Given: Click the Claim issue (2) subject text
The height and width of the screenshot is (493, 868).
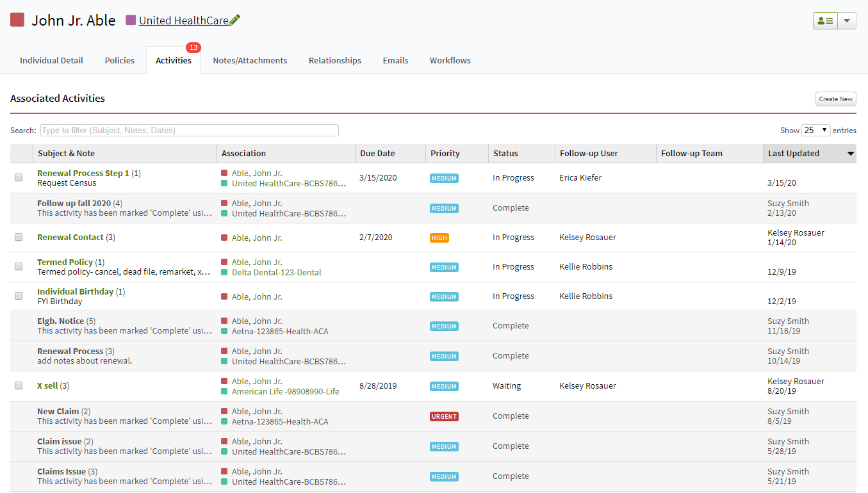Looking at the screenshot, I should 65,441.
